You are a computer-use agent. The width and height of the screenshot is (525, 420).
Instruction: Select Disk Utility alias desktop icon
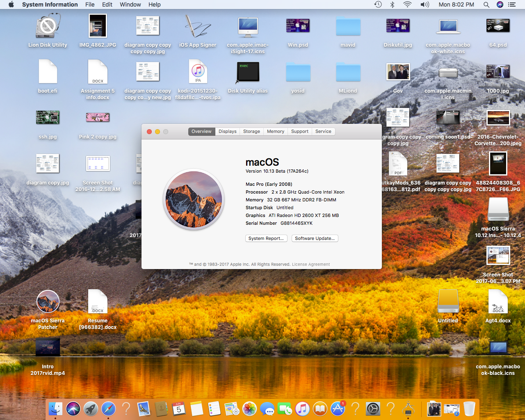(x=248, y=72)
